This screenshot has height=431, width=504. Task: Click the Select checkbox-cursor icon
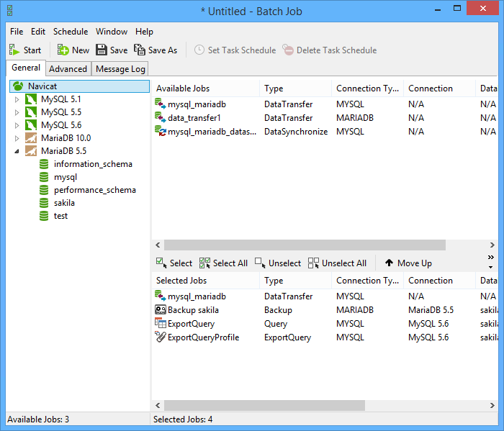pyautogui.click(x=161, y=263)
